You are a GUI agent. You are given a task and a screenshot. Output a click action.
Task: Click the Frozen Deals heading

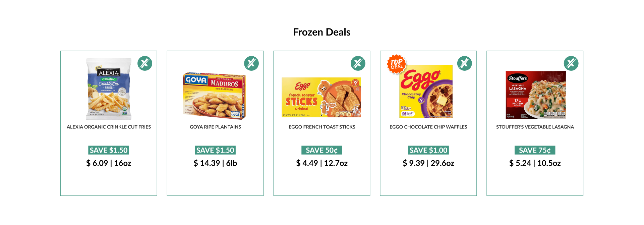(x=322, y=32)
